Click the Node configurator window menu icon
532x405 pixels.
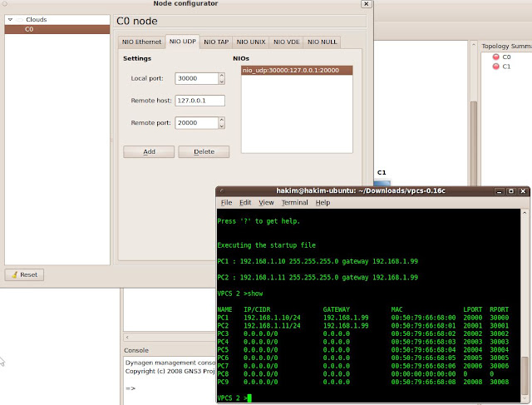(x=5, y=4)
